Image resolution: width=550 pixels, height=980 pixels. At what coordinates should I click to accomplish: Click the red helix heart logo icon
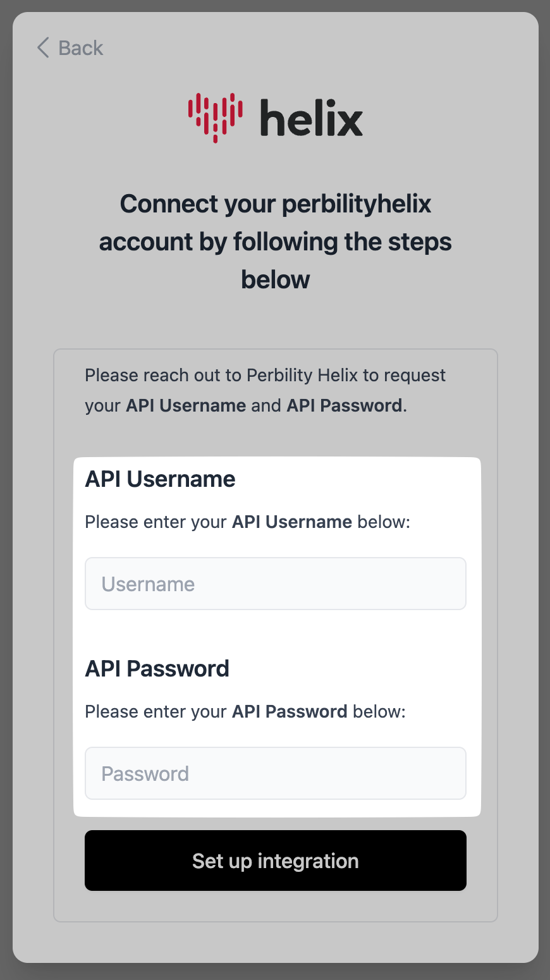[215, 116]
